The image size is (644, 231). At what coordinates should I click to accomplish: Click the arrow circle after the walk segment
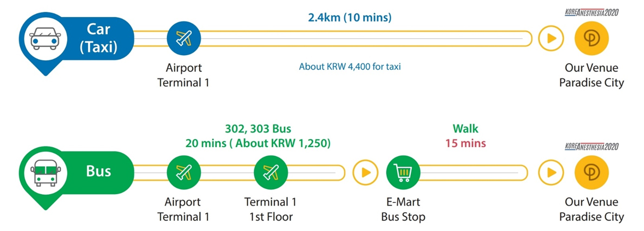[x=550, y=172]
